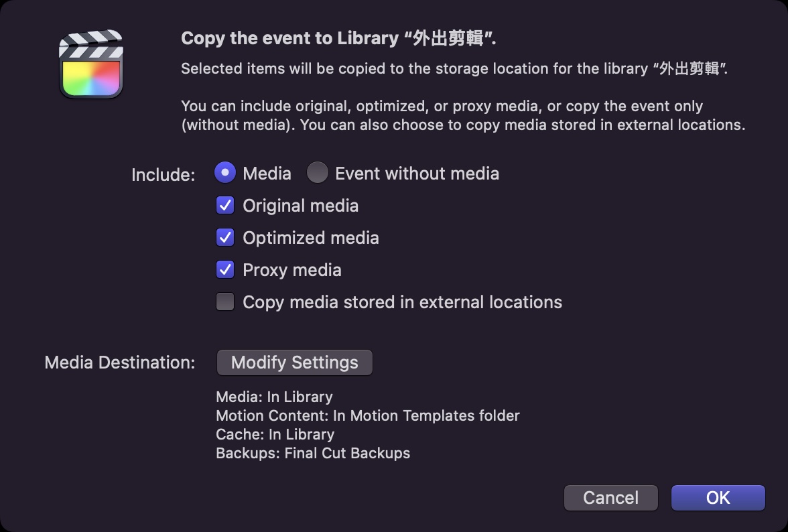Click the "Cache: In Library" text line
The width and height of the screenshot is (788, 532).
(275, 434)
